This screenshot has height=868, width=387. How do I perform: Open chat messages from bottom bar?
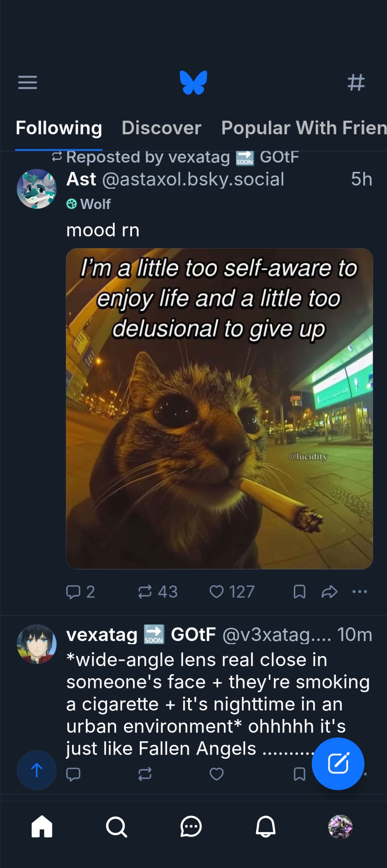[191, 826]
